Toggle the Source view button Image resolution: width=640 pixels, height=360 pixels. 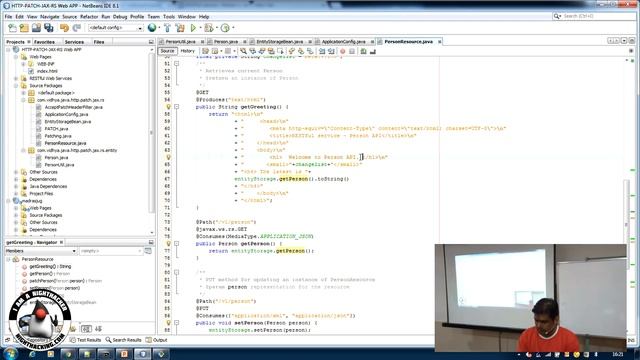167,51
